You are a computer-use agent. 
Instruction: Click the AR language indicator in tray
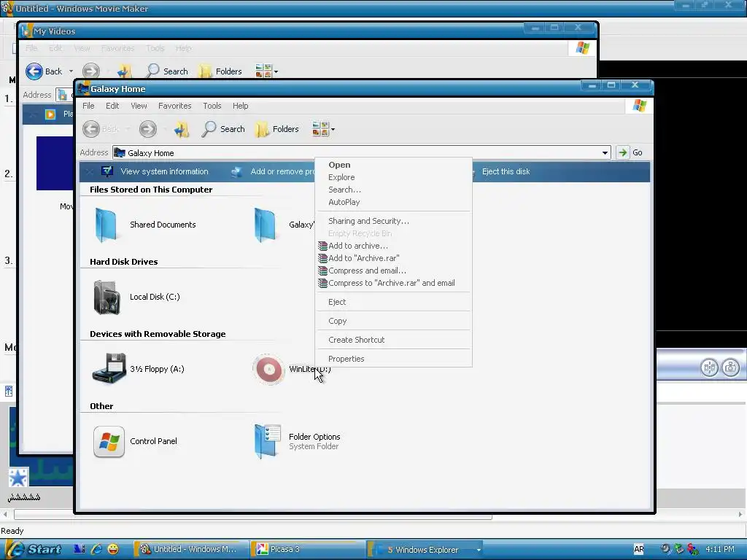(x=639, y=549)
